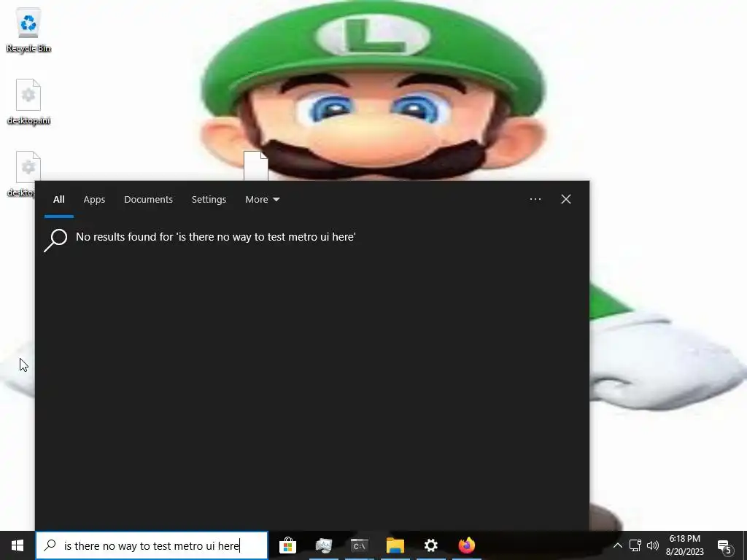The image size is (747, 560).
Task: Open the search panel options ellipsis
Action: pos(535,199)
